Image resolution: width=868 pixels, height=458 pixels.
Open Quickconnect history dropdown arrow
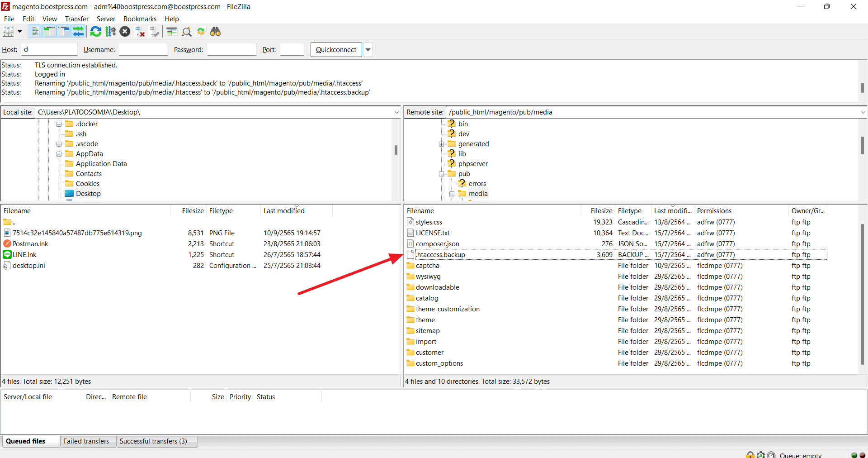368,50
